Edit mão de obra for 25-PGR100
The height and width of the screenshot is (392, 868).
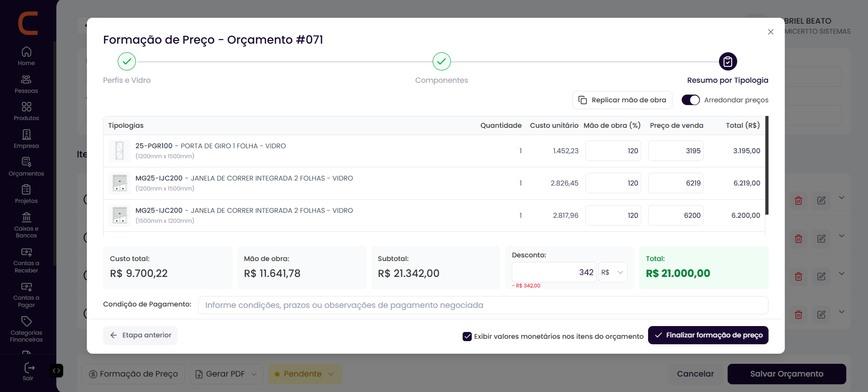613,151
